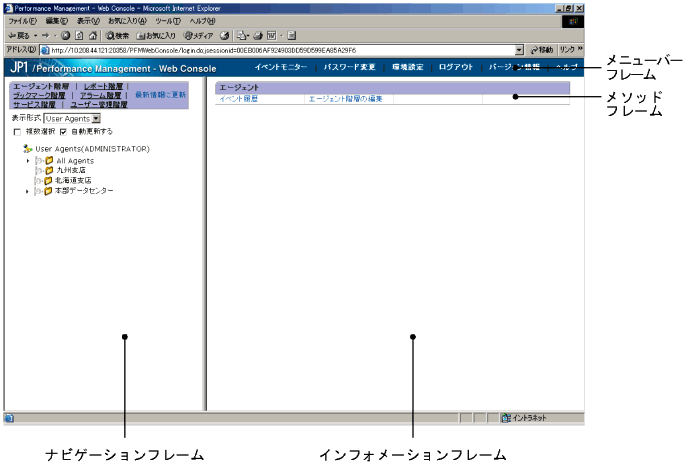Screen dimensions: 688x471
Task: Open the お気に入り(A) menu
Action: tap(127, 21)
